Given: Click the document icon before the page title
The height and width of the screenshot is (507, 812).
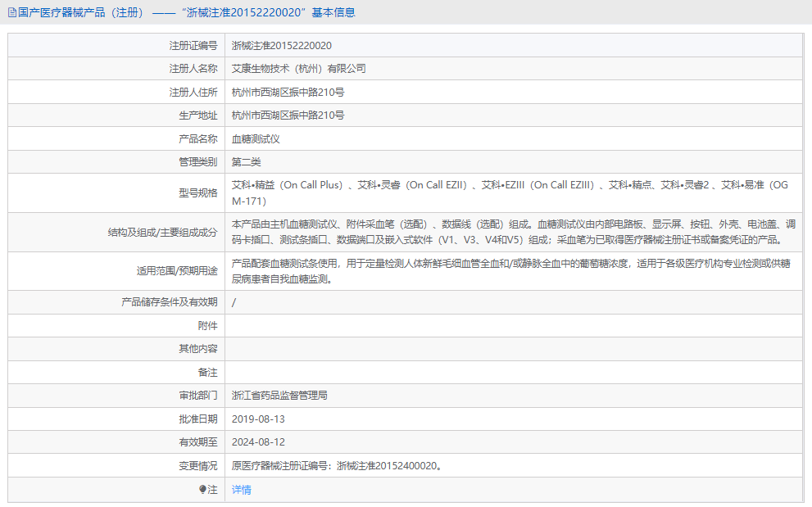Looking at the screenshot, I should click(13, 12).
